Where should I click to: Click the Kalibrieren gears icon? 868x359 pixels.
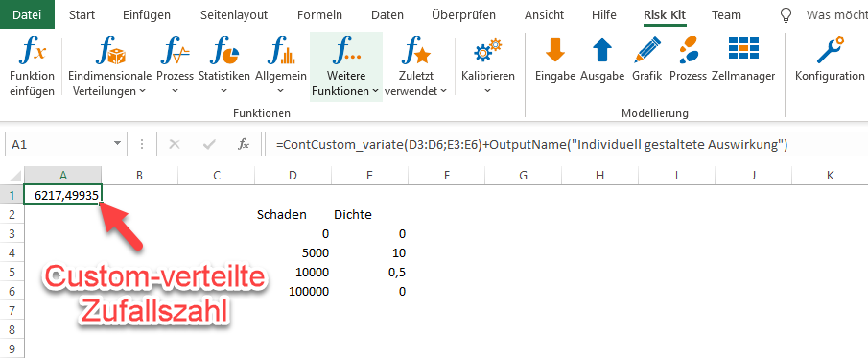click(x=487, y=50)
